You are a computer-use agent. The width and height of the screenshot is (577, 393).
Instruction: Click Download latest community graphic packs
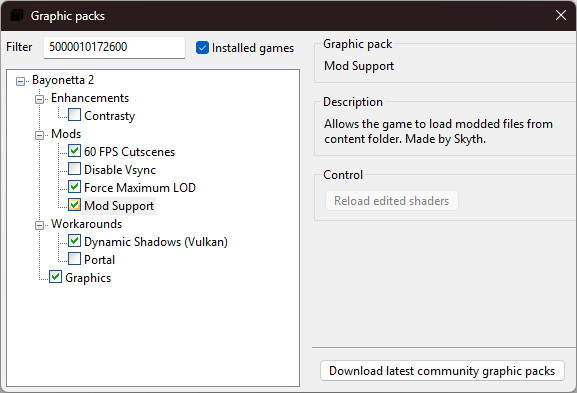(x=442, y=371)
